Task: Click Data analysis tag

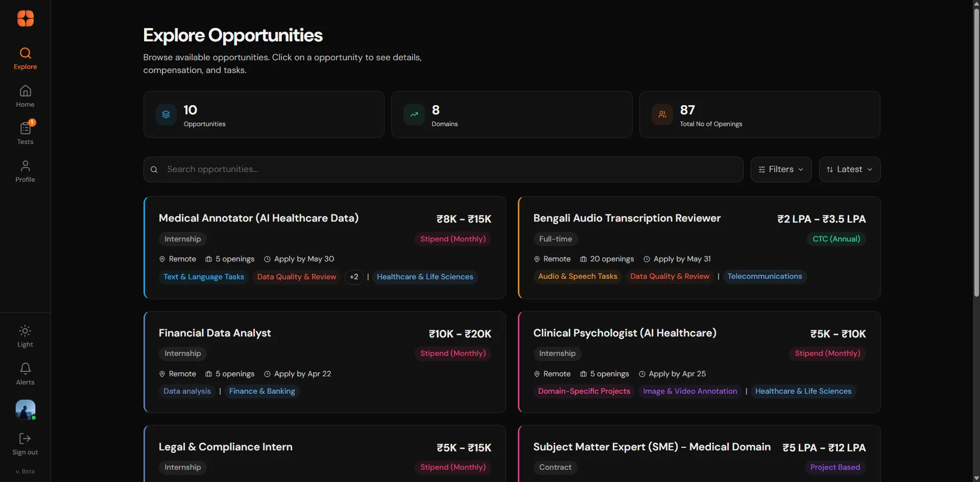Action: (187, 391)
